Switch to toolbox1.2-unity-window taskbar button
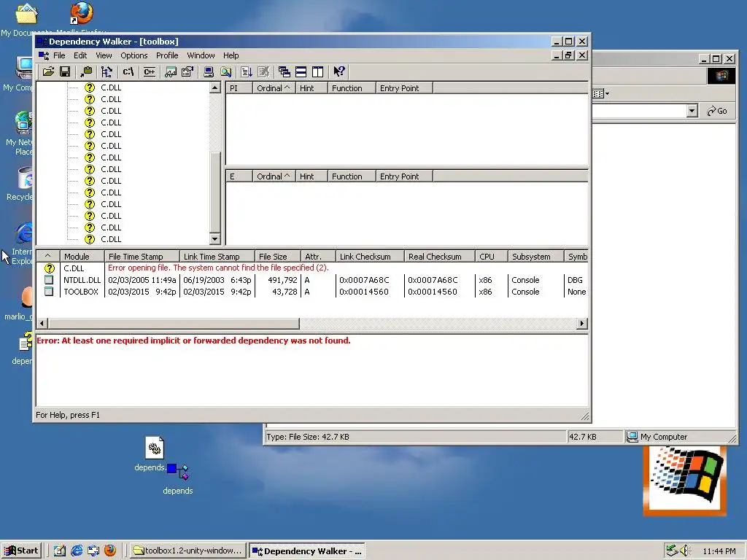The height and width of the screenshot is (560, 747). [x=187, y=551]
